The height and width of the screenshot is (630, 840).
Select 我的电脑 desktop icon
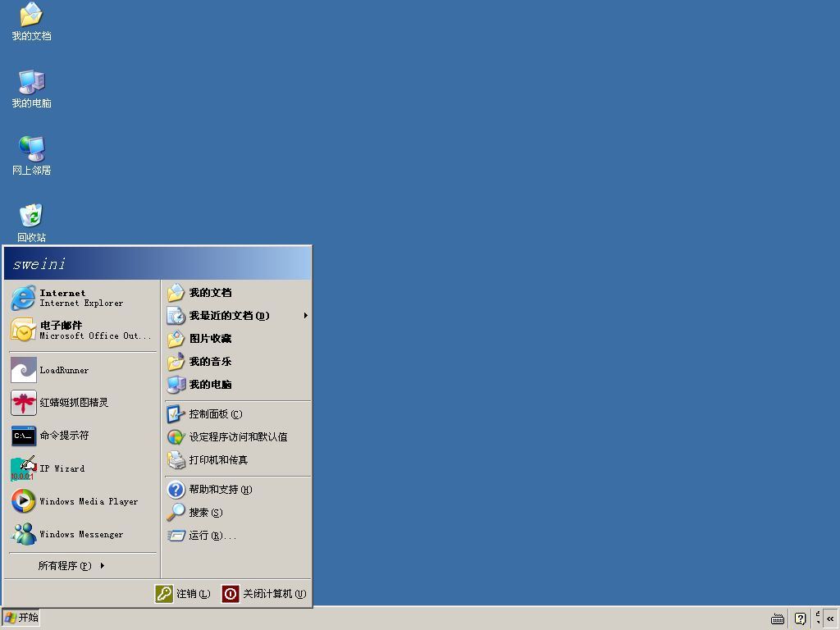click(x=31, y=89)
